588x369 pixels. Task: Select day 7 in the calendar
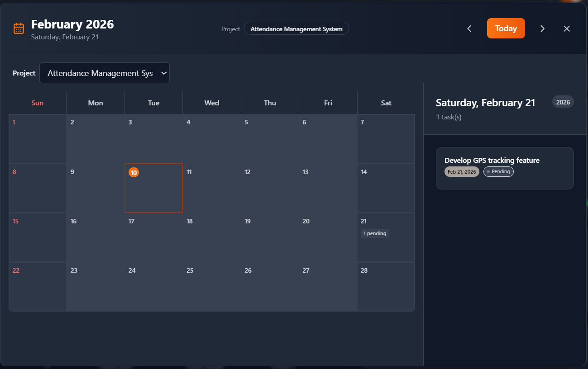[386, 139]
